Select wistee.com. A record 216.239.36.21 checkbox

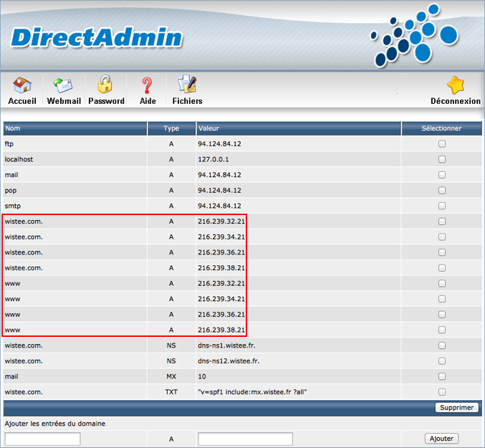(x=442, y=252)
